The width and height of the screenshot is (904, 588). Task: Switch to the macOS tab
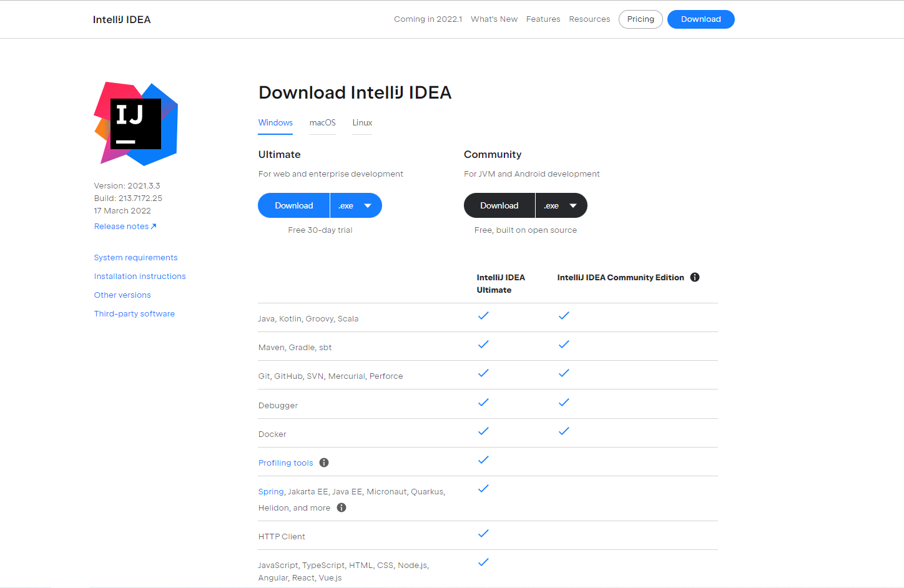click(x=322, y=123)
